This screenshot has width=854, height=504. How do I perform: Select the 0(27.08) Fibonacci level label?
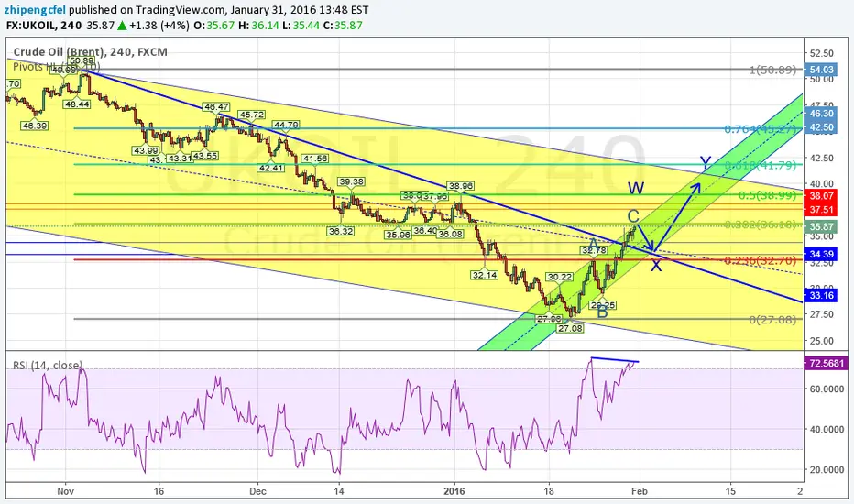tap(772, 320)
